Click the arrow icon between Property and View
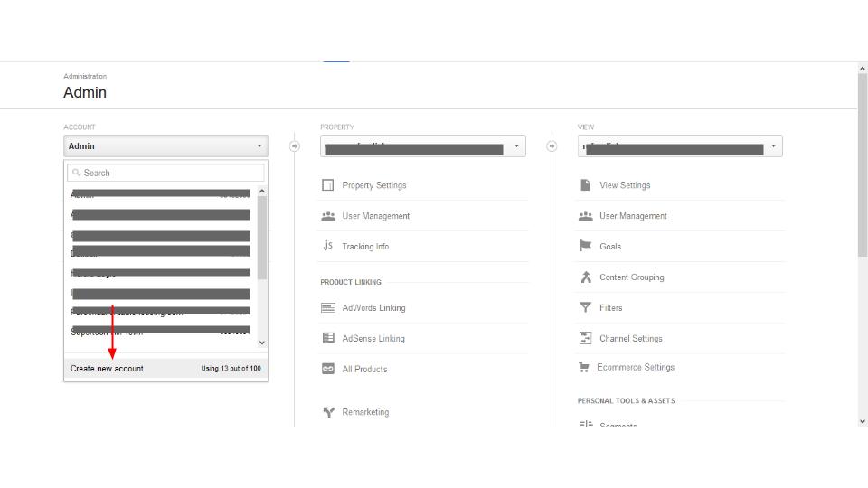The image size is (868, 488). [552, 146]
